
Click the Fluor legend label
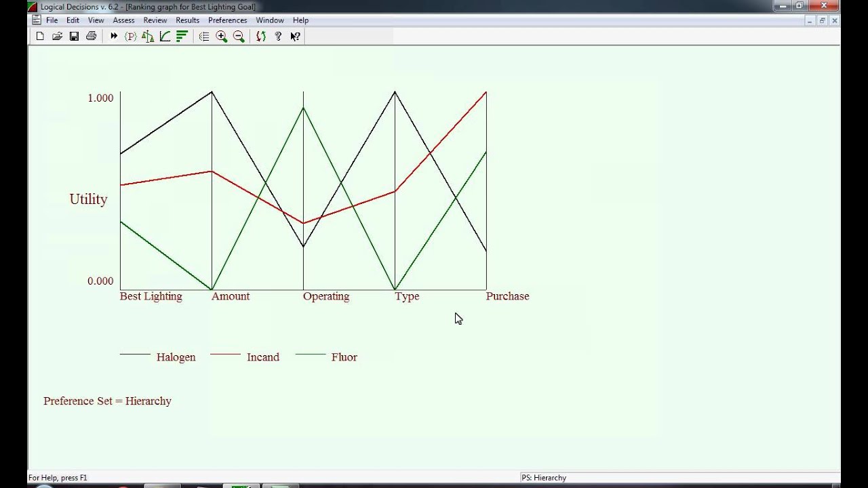[344, 357]
